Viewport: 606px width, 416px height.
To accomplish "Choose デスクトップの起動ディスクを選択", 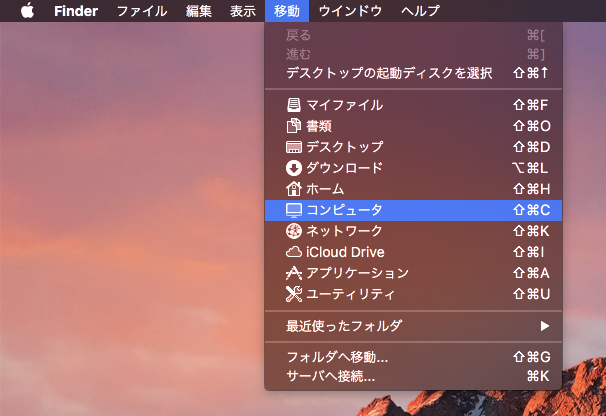I will [413, 73].
